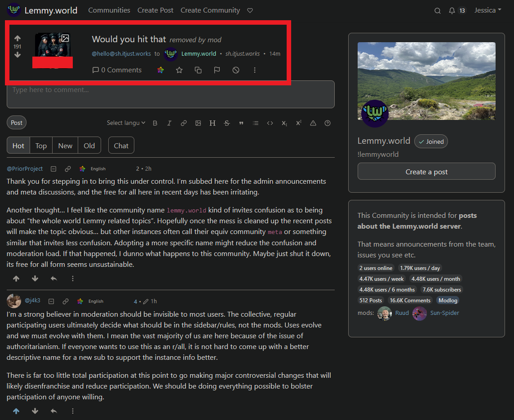
Task: Collapse the comment by @PriorProject
Action: (x=53, y=169)
